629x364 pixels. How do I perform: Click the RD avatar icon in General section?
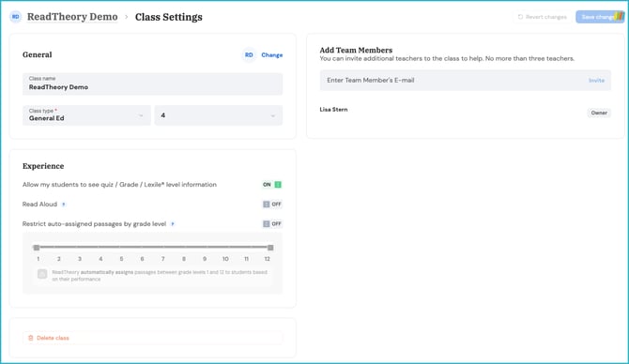point(249,55)
